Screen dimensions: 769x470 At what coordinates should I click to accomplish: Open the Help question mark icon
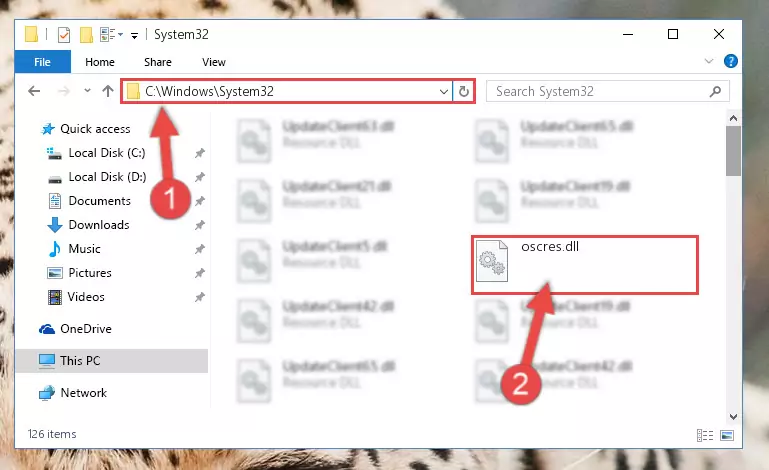730,61
